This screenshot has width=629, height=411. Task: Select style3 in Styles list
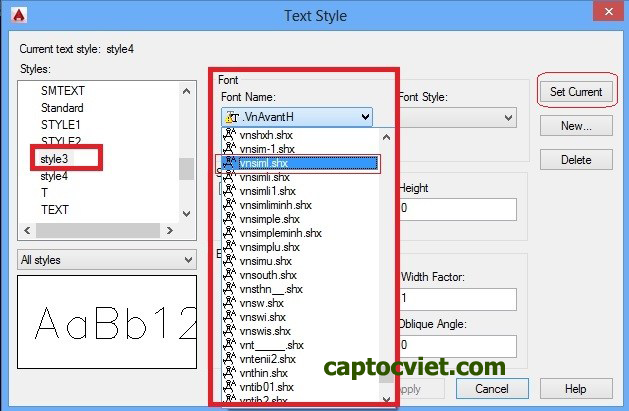click(x=54, y=159)
